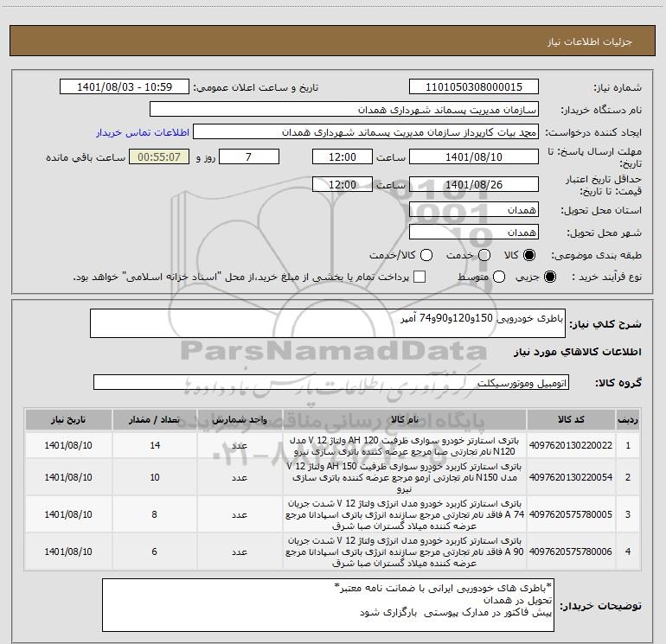Click the جزئیات اطلاعات نیاز header title

click(590, 41)
